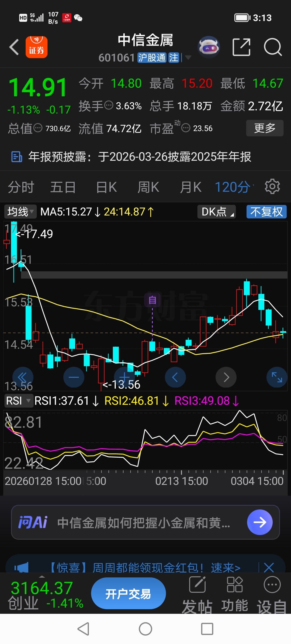Move chart right with single arrow
Screen dimensions: 291x644
point(226,377)
